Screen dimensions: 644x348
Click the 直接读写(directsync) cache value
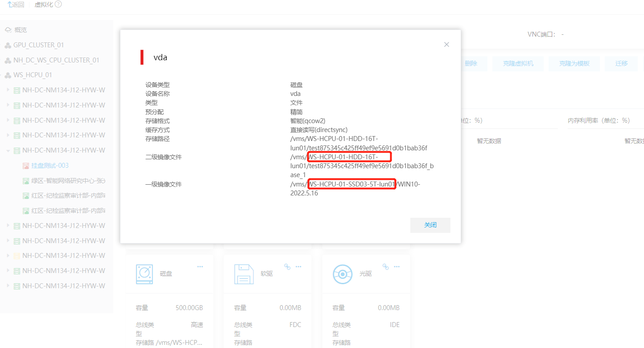pos(319,130)
